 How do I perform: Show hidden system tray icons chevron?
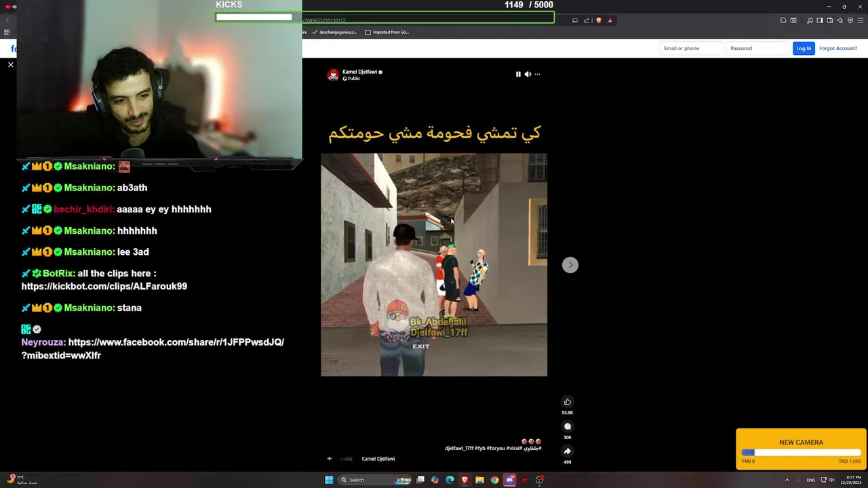click(x=787, y=480)
